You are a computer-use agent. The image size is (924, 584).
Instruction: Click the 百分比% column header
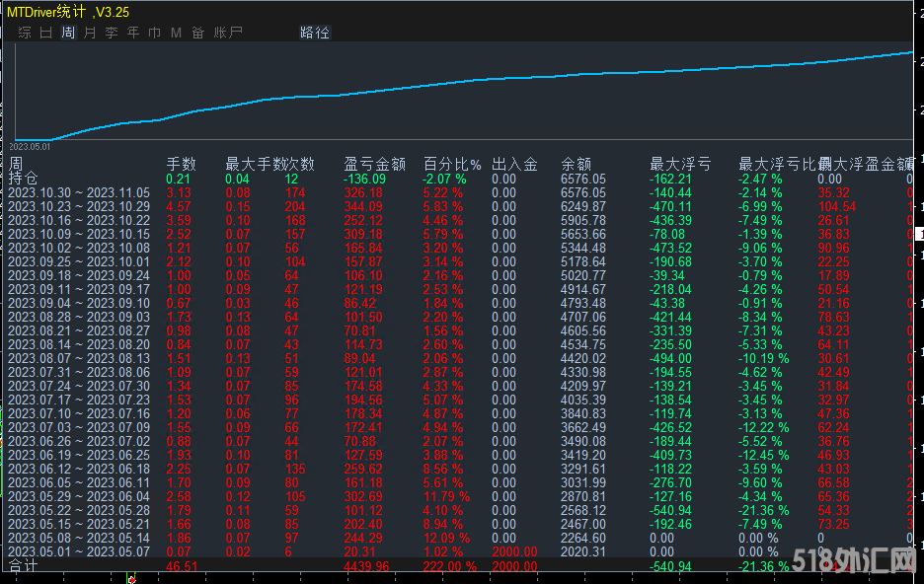(x=452, y=164)
